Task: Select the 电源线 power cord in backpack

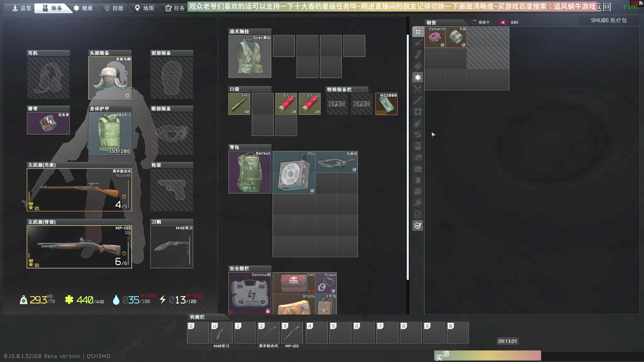Action: point(337,162)
